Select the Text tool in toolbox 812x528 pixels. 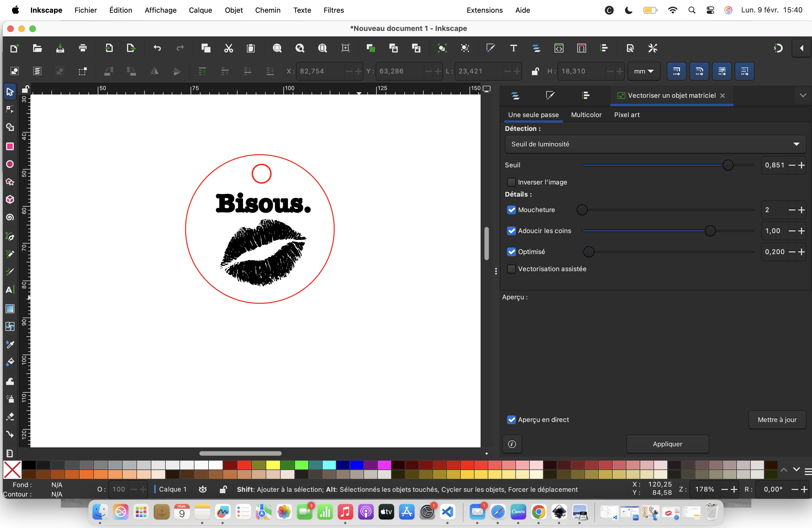point(10,290)
